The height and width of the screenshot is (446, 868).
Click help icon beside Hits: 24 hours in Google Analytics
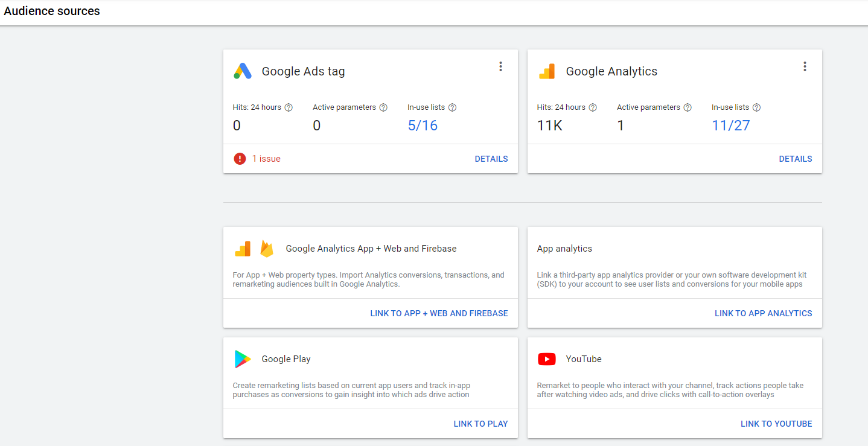click(x=593, y=107)
